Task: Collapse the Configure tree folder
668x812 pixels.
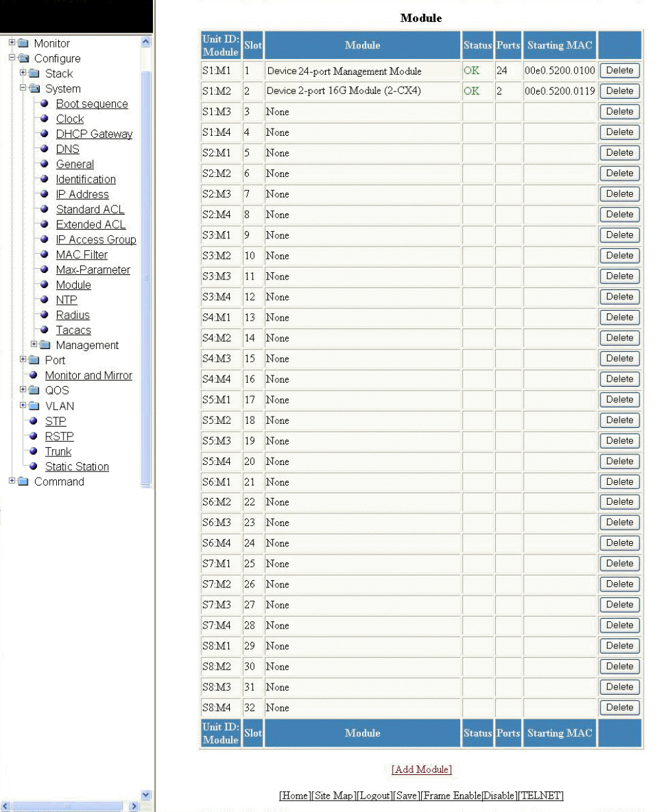Action: 12,58
